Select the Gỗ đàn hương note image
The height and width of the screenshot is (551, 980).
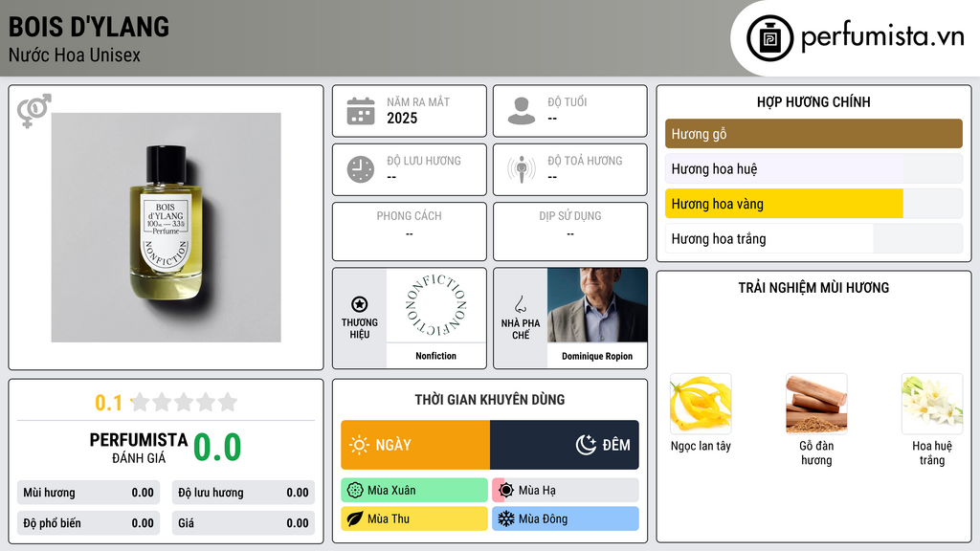(816, 404)
